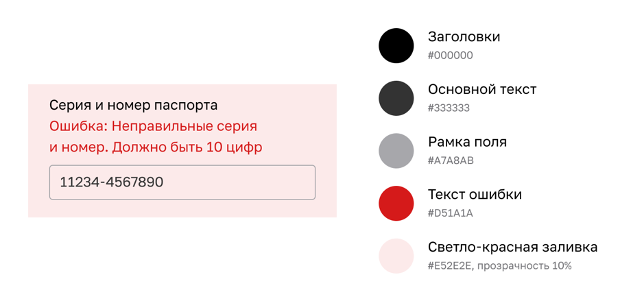644x301 pixels.
Task: Select the light pink Светло-красная заливка swatch
Action: [396, 256]
